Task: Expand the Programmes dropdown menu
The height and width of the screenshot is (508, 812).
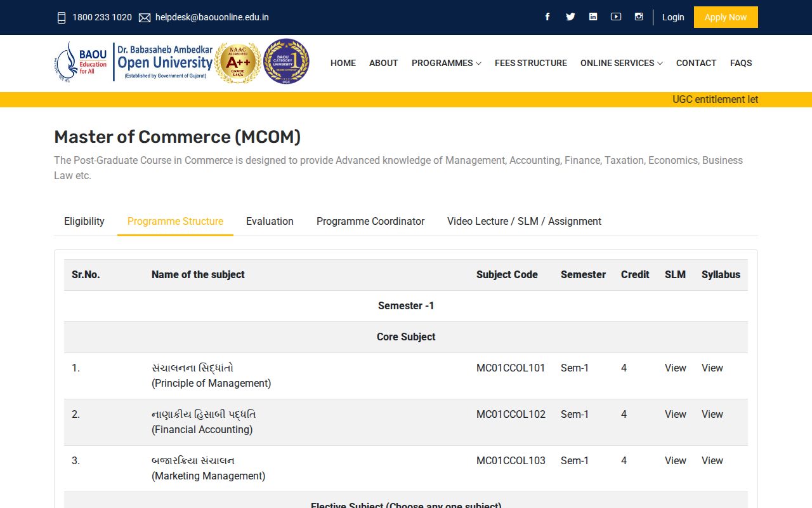Action: [x=447, y=63]
